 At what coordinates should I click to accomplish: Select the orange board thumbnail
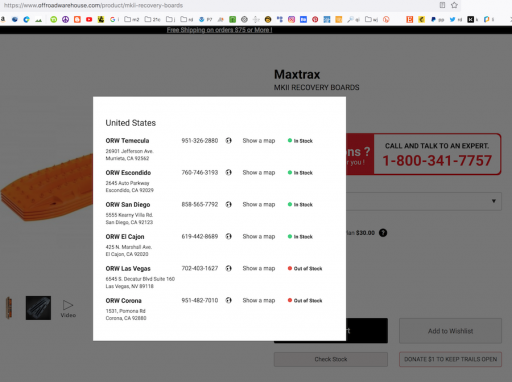coord(9,308)
